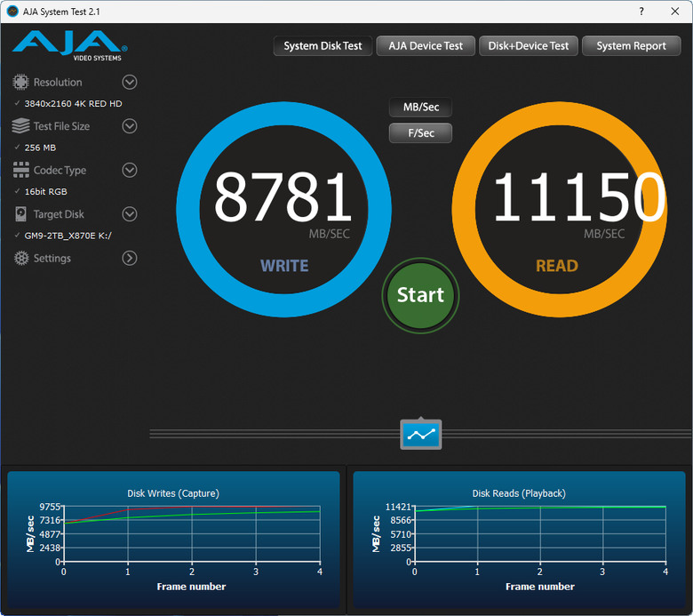The image size is (693, 616).
Task: Click the Disk Writes (Capture) graph title
Action: click(x=173, y=493)
